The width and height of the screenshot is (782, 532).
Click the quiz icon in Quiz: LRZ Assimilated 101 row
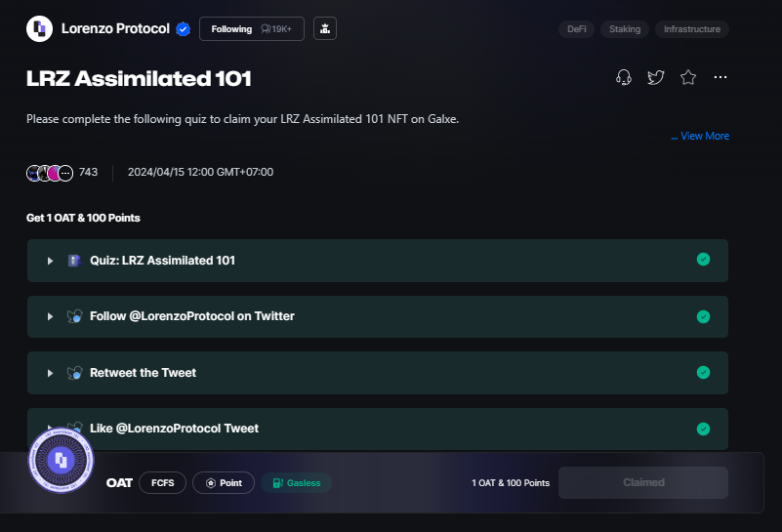pos(74,261)
